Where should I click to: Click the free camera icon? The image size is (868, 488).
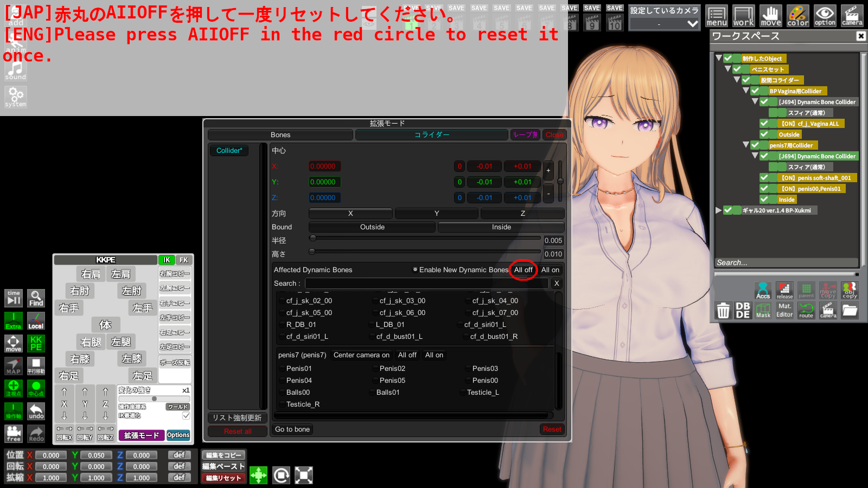(x=14, y=433)
